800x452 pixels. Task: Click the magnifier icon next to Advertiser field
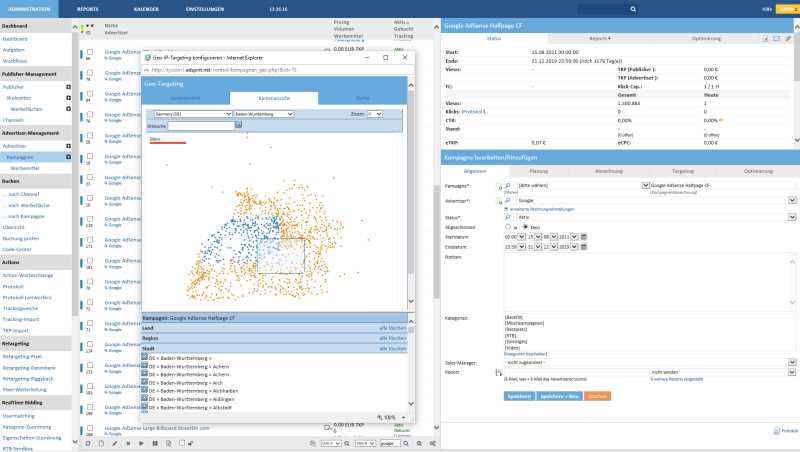[x=508, y=200]
